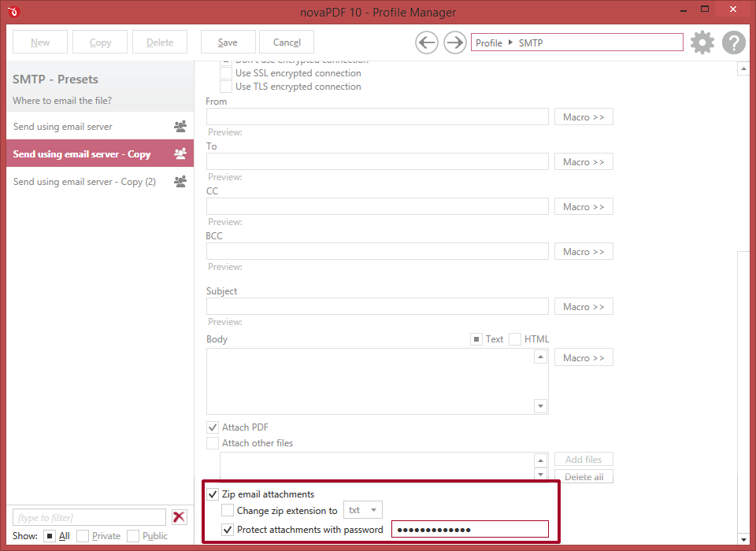The width and height of the screenshot is (756, 551).
Task: Open Macro list for the BCC field
Action: tap(584, 252)
